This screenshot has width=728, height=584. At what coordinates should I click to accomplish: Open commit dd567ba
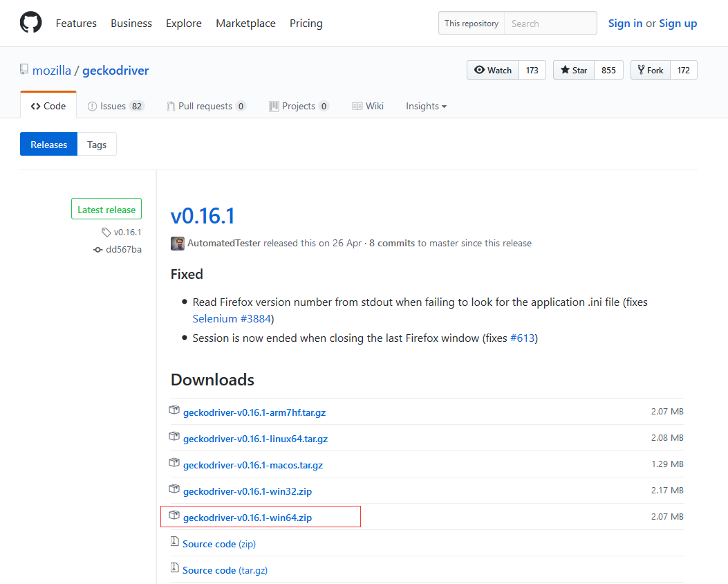pos(124,250)
